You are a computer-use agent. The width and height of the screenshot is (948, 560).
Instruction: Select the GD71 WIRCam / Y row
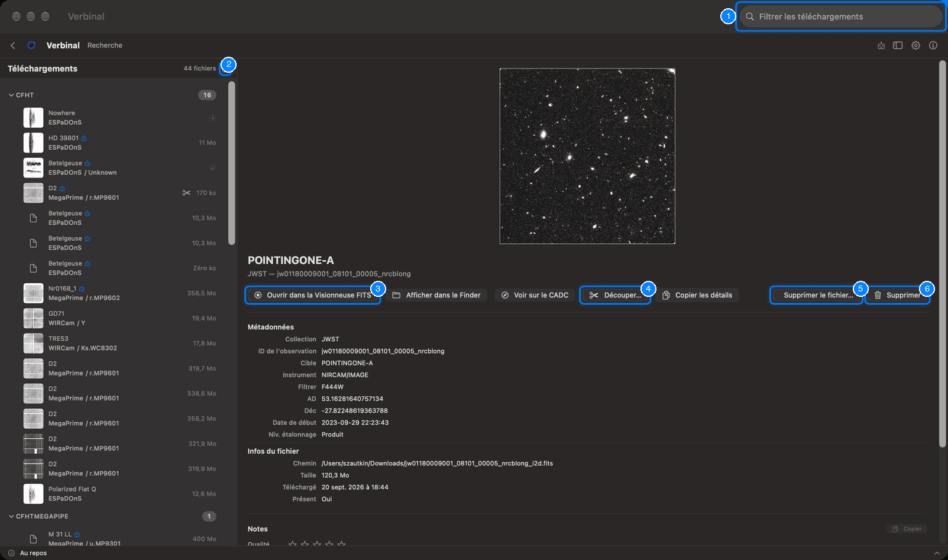click(x=119, y=319)
